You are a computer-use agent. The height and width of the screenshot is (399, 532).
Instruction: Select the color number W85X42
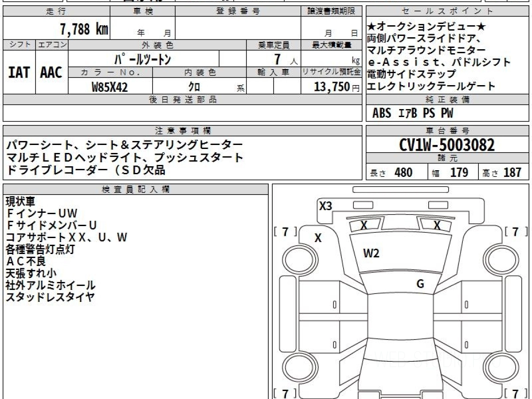tap(110, 87)
